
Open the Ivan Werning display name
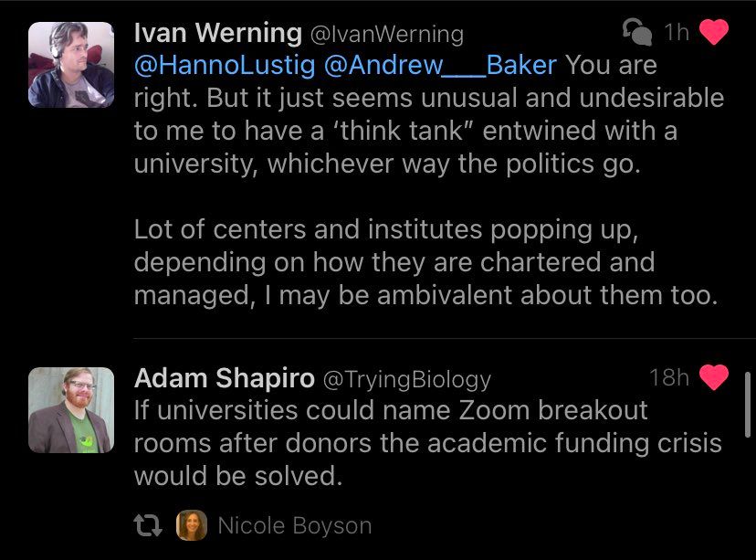point(217,34)
